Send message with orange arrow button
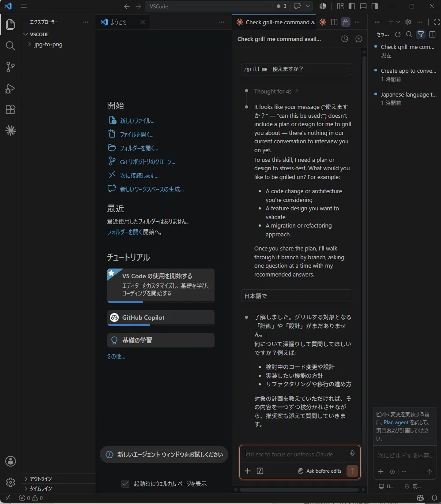 pos(352,471)
